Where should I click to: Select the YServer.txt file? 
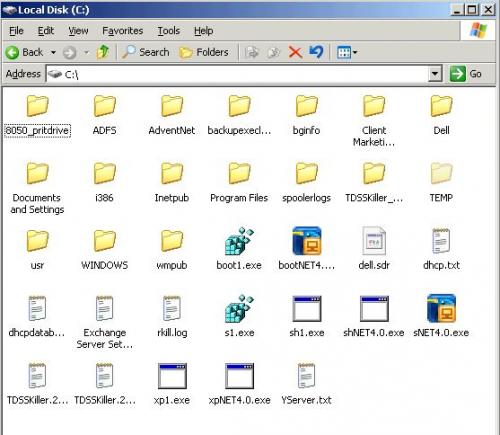pyautogui.click(x=306, y=383)
